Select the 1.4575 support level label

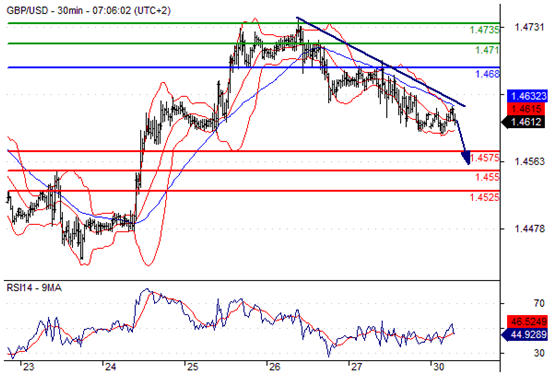pos(485,157)
